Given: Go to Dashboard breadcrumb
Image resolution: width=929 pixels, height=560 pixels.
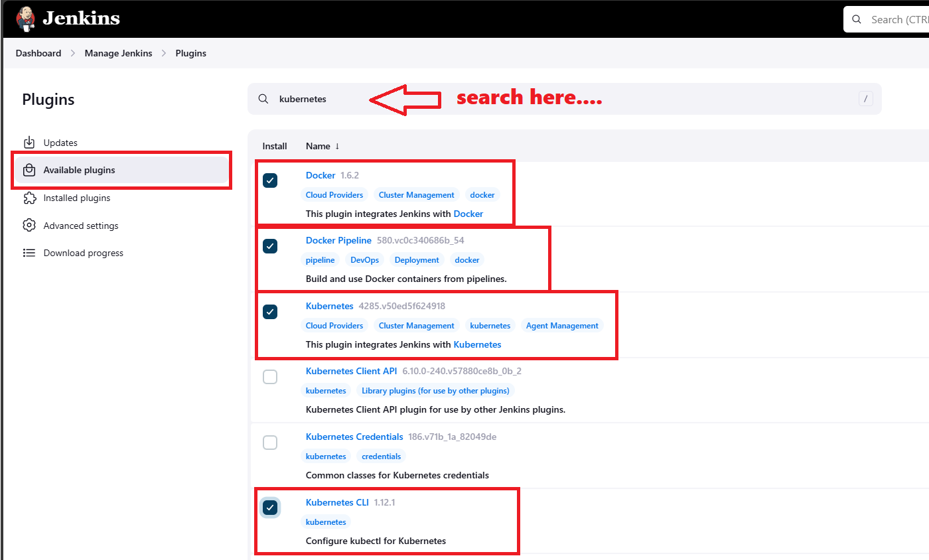Looking at the screenshot, I should click(38, 53).
